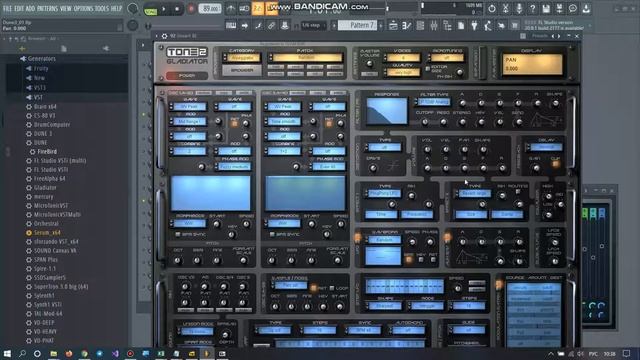Select Gladiator in the browser list
The width and height of the screenshot is (640, 360).
(x=45, y=188)
